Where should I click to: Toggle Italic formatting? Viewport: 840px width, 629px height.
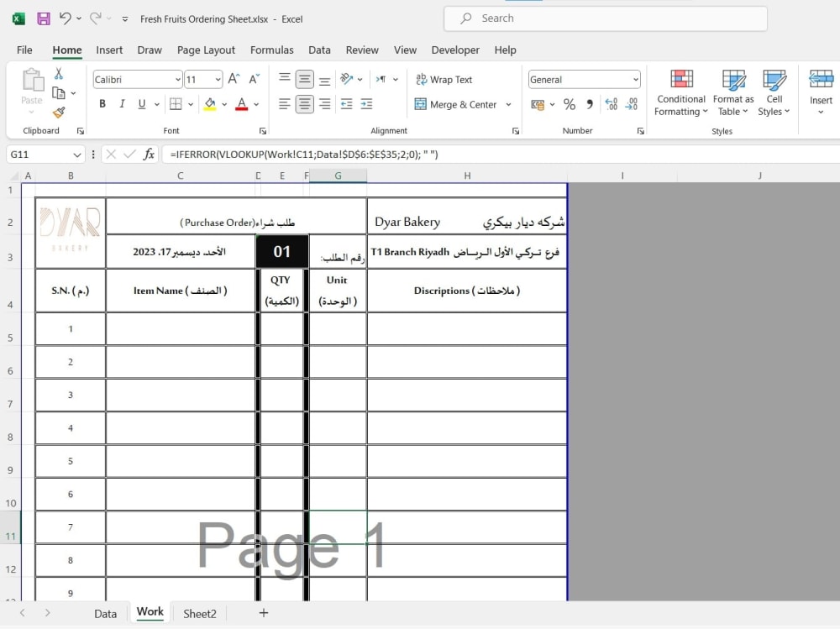click(122, 104)
